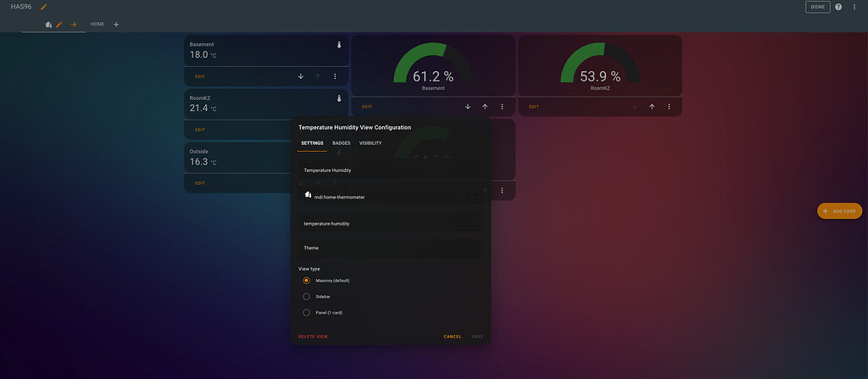Click the temperature-humidity URL field
Image resolution: width=868 pixels, height=379 pixels.
(x=390, y=221)
